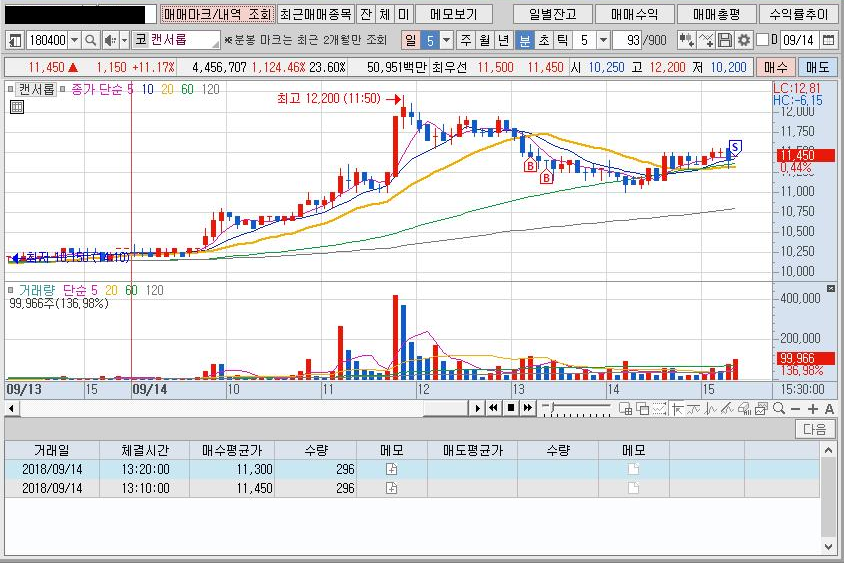Click the overlapping windows icon
Viewport: 844px width, 563px height.
point(643,409)
